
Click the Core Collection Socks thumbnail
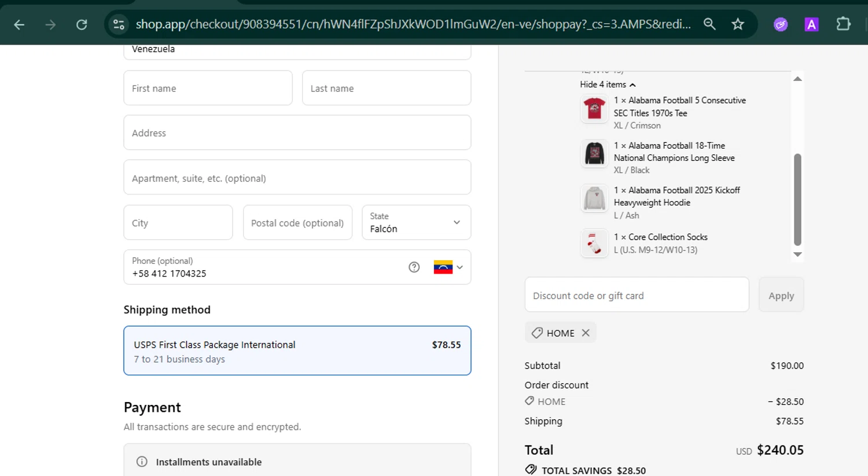point(594,243)
